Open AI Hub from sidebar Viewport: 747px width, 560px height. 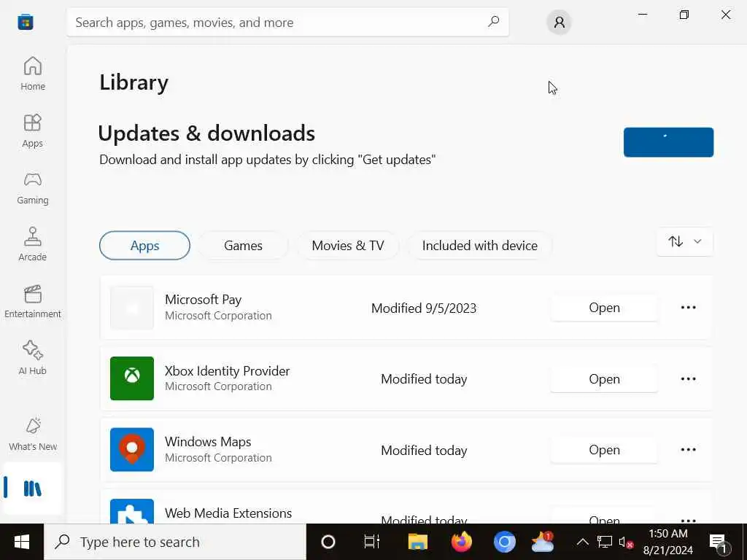click(32, 358)
